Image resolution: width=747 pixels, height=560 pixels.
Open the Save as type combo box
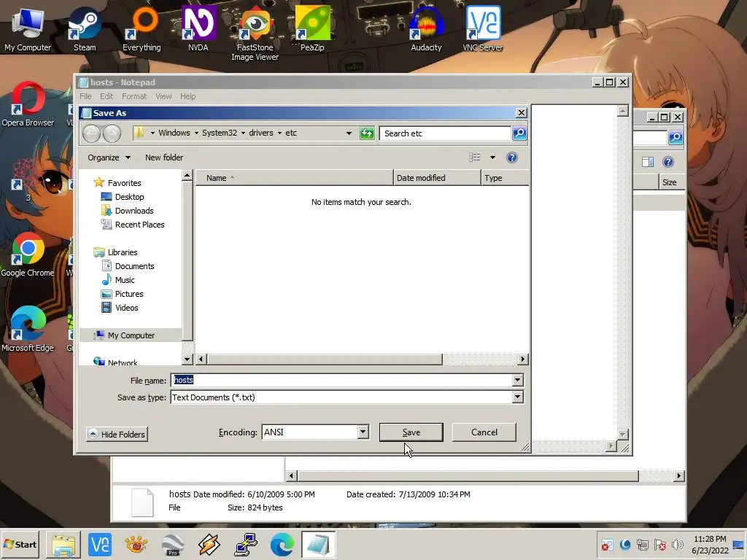point(347,397)
